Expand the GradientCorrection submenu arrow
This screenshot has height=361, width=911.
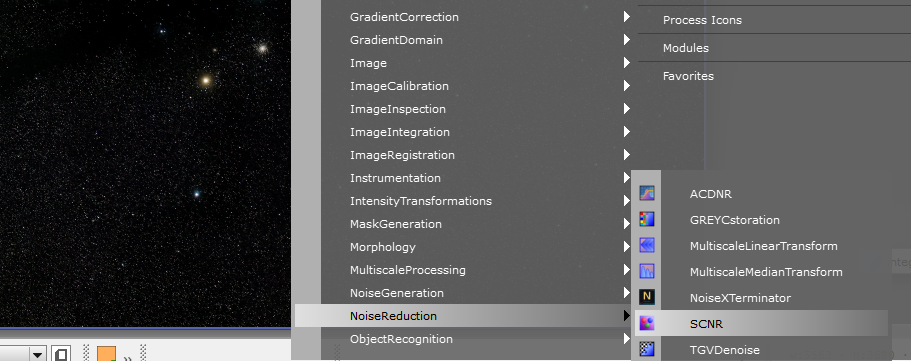coord(626,17)
